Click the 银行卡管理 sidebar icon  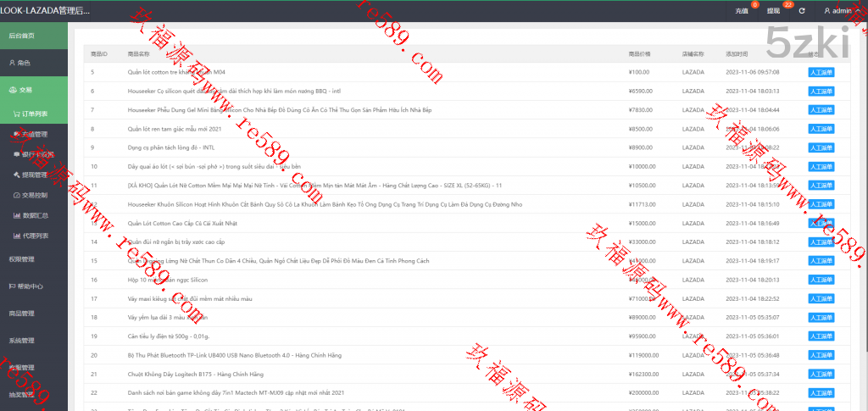[x=17, y=154]
